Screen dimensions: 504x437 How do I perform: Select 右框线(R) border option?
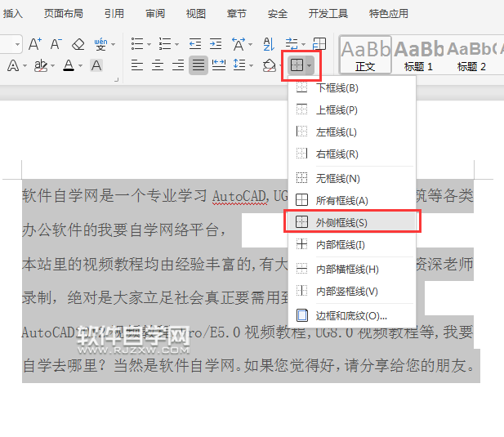(352, 154)
